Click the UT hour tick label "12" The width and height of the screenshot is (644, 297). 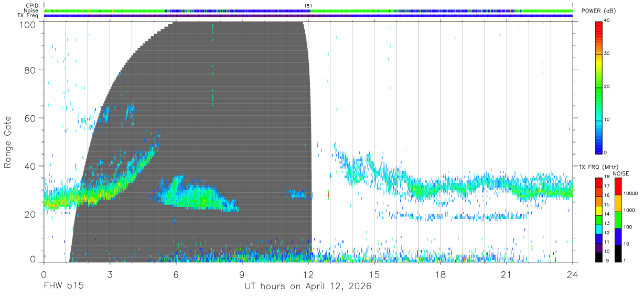click(x=308, y=274)
